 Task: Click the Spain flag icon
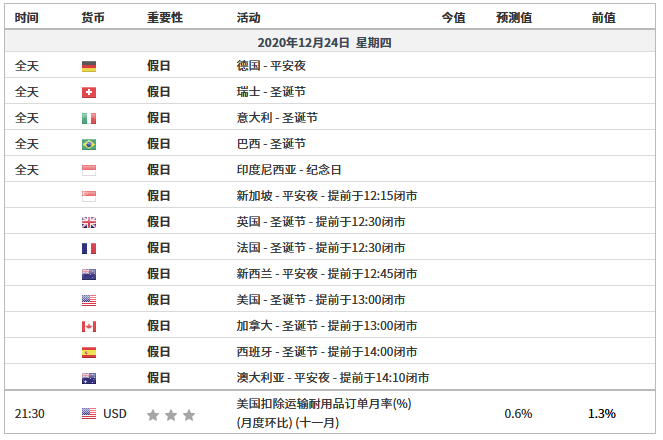pyautogui.click(x=89, y=352)
